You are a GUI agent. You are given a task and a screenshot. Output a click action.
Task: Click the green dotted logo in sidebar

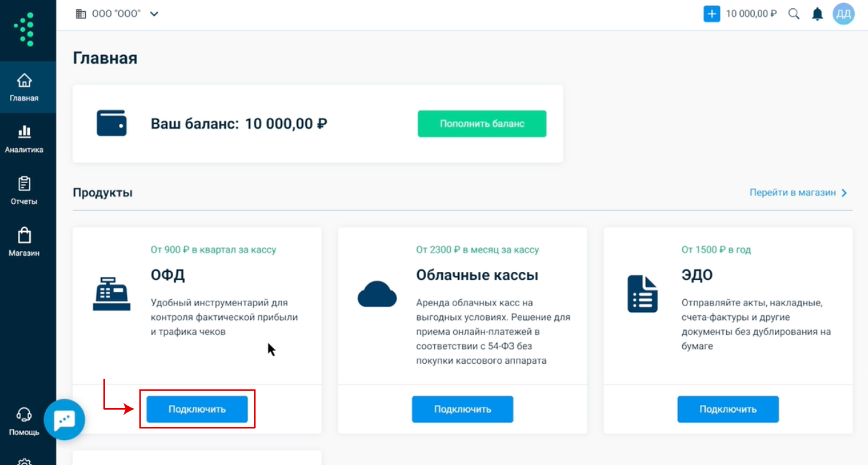pyautogui.click(x=25, y=29)
